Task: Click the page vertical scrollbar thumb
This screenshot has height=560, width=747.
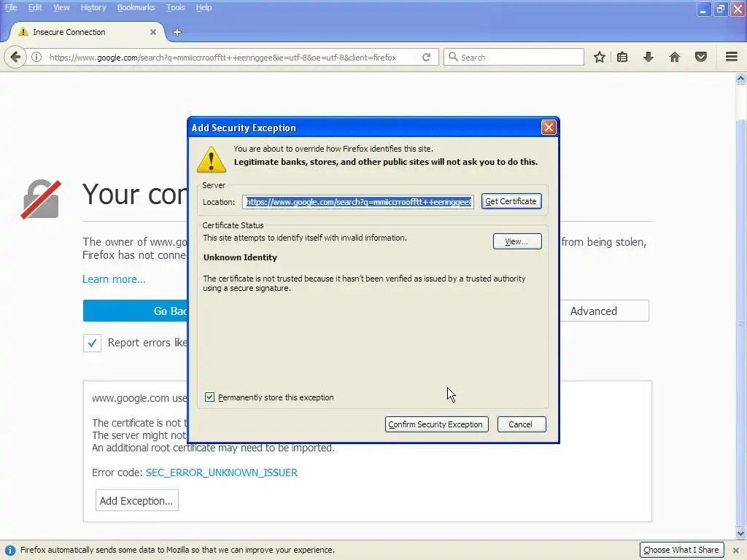Action: tap(740, 323)
